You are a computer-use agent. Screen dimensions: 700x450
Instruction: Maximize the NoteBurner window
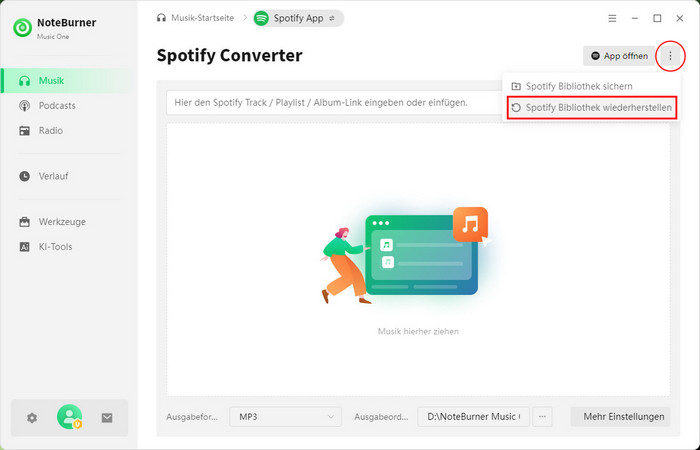tap(657, 18)
